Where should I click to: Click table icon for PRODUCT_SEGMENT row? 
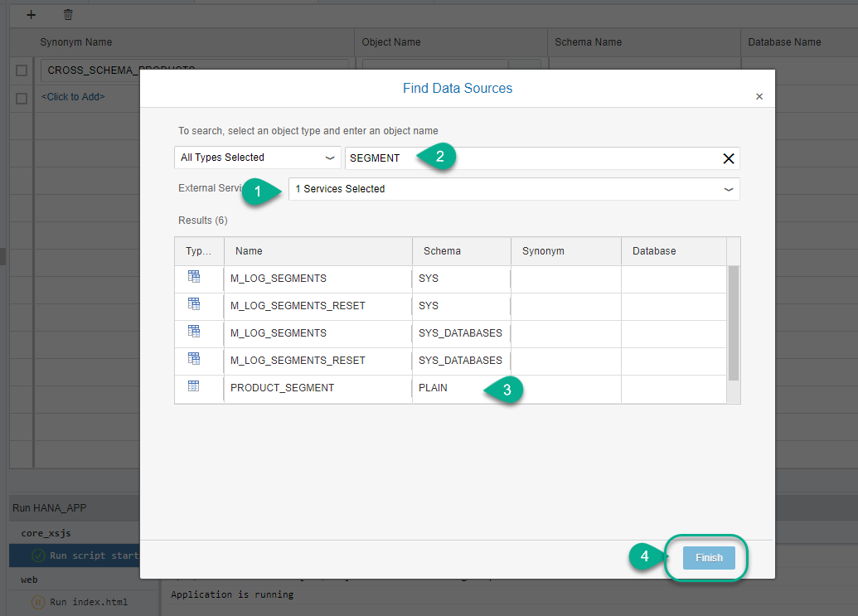[x=194, y=386]
